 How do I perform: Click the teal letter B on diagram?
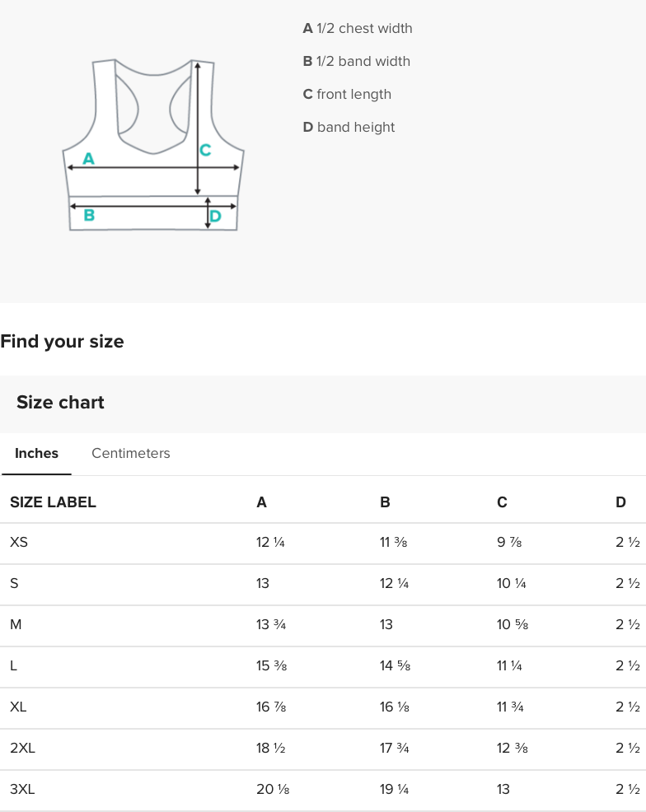point(89,216)
